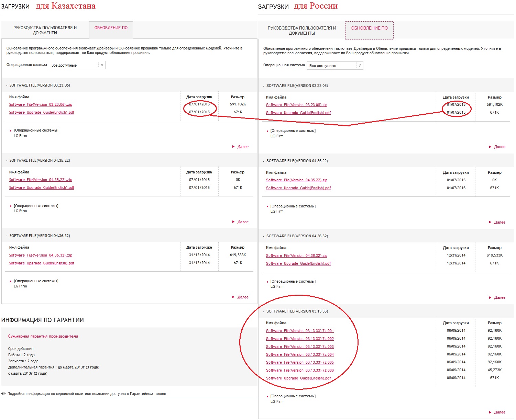The width and height of the screenshot is (516, 420).
Task: Open Kazakhstan Upgrade Guide PDF for version 04.35.22
Action: point(42,188)
